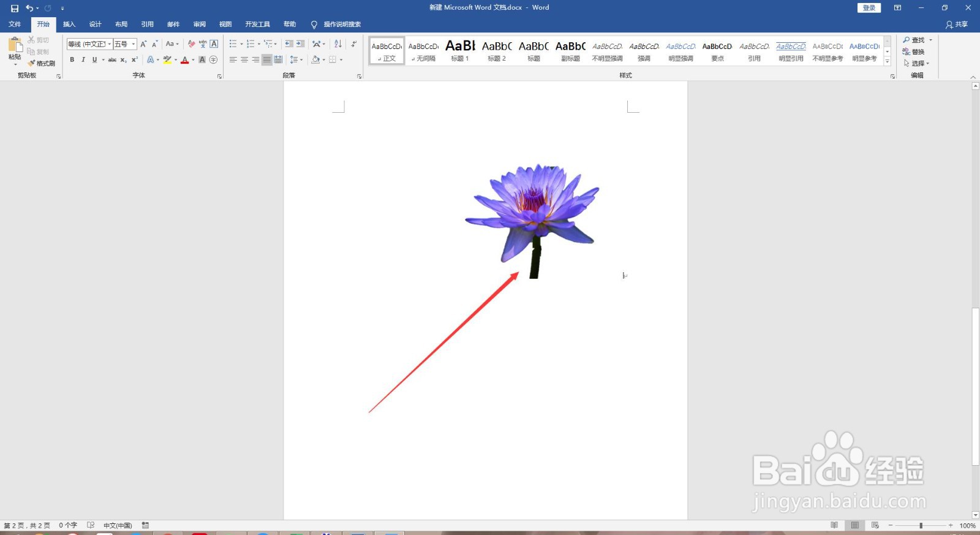Switch to the Developer (开发工具) tab

258,25
